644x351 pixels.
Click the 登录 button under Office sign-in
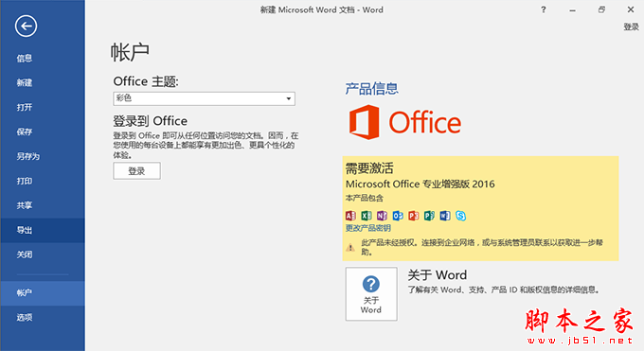136,171
